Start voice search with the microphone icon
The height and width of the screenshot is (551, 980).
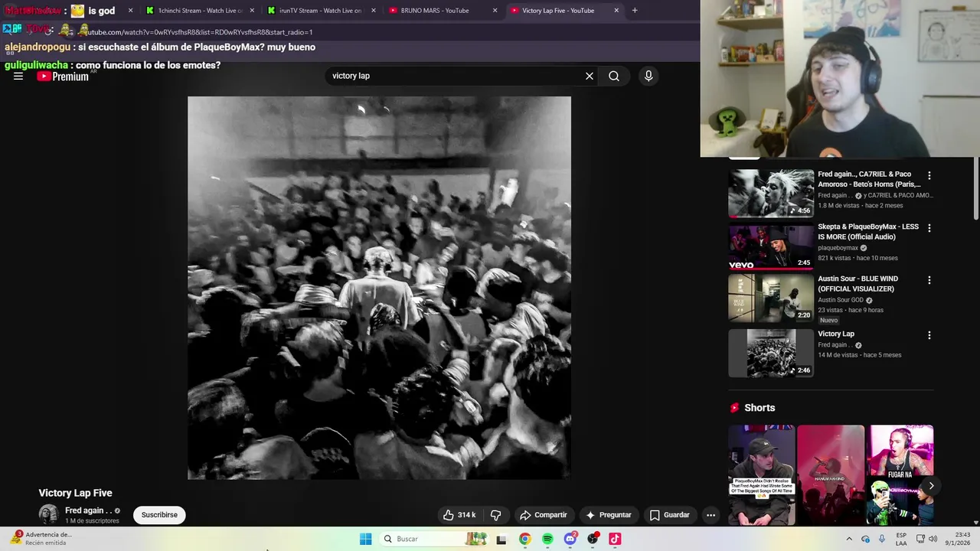coord(648,76)
